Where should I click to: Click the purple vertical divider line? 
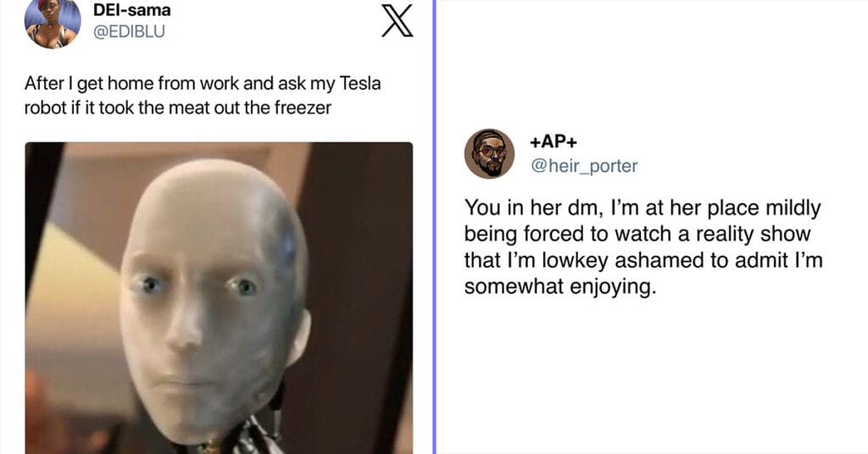(435, 227)
